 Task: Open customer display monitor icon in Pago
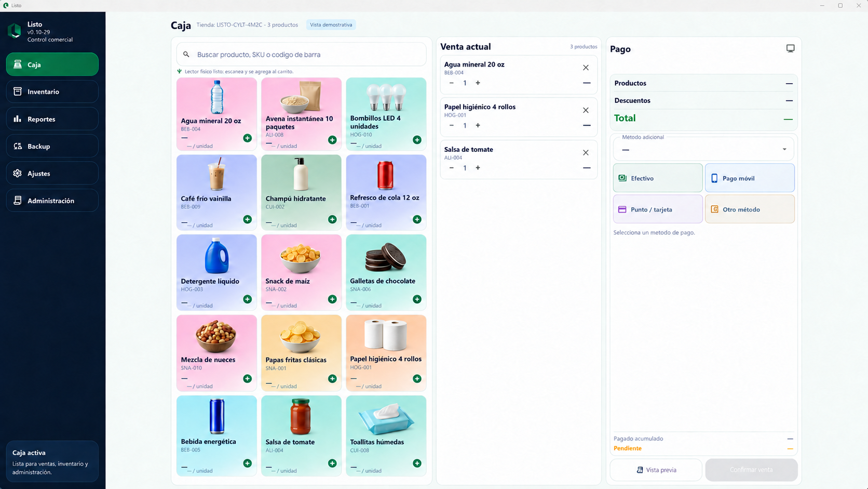coord(790,48)
